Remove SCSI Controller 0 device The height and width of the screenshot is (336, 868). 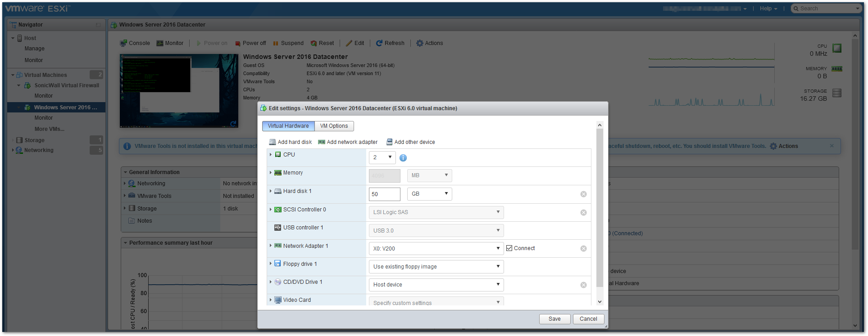(583, 213)
